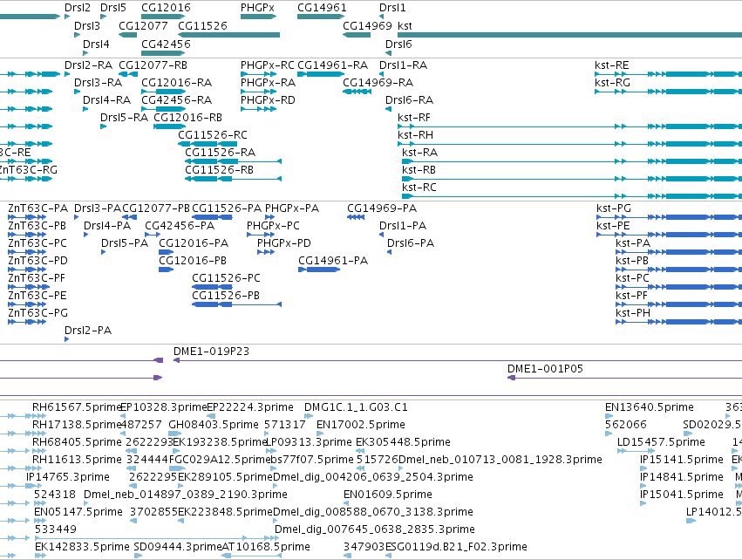Click the EN13640.5prime EST label
742x560 pixels.
point(650,407)
